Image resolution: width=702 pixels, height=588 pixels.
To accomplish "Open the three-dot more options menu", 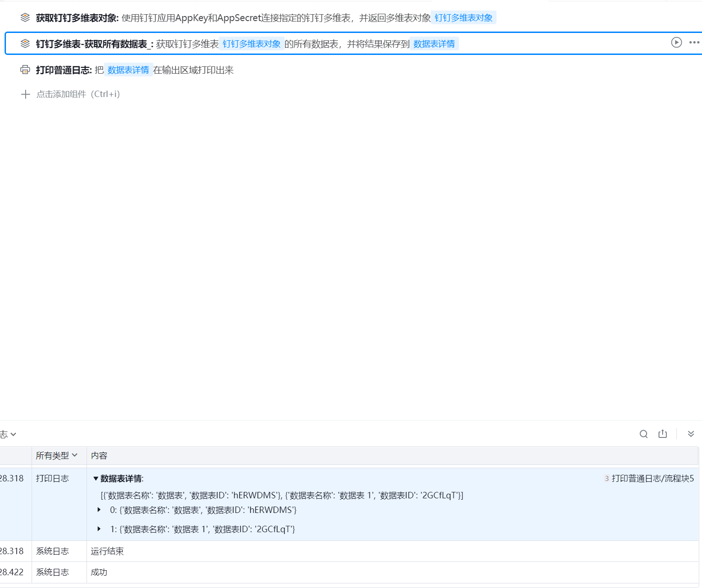I will click(694, 43).
